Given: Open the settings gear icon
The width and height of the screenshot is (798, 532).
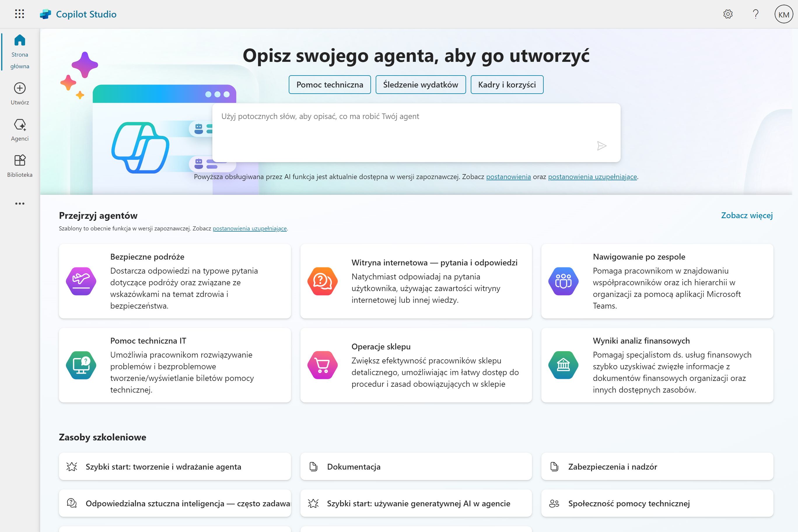Looking at the screenshot, I should click(x=728, y=14).
